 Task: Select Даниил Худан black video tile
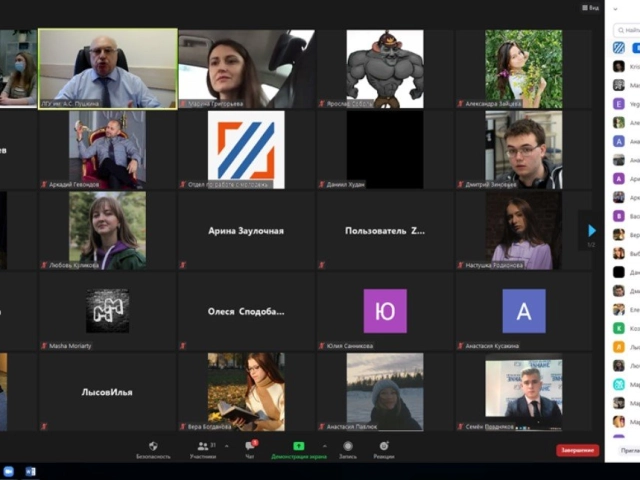[385, 149]
